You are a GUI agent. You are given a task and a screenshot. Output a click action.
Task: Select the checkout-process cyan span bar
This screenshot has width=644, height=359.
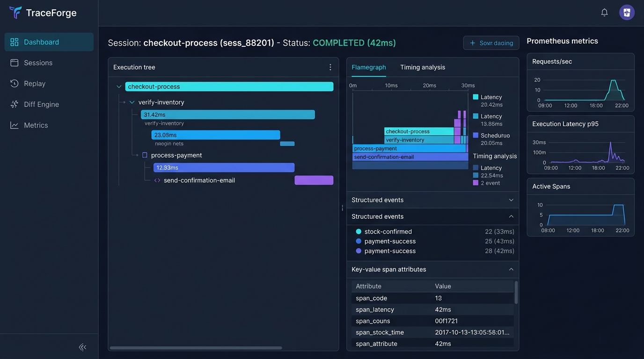tap(229, 86)
